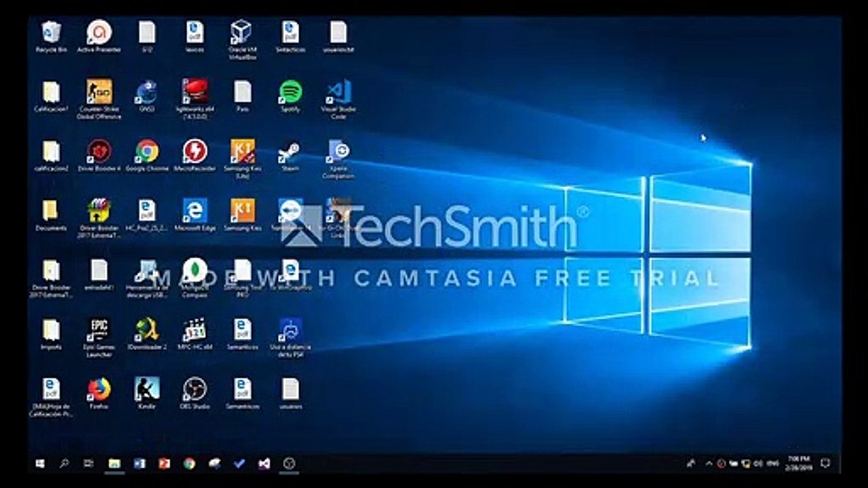Viewport: 868px width, 488px height.
Task: Open the Kindle desktop shortcut
Action: 146,394
